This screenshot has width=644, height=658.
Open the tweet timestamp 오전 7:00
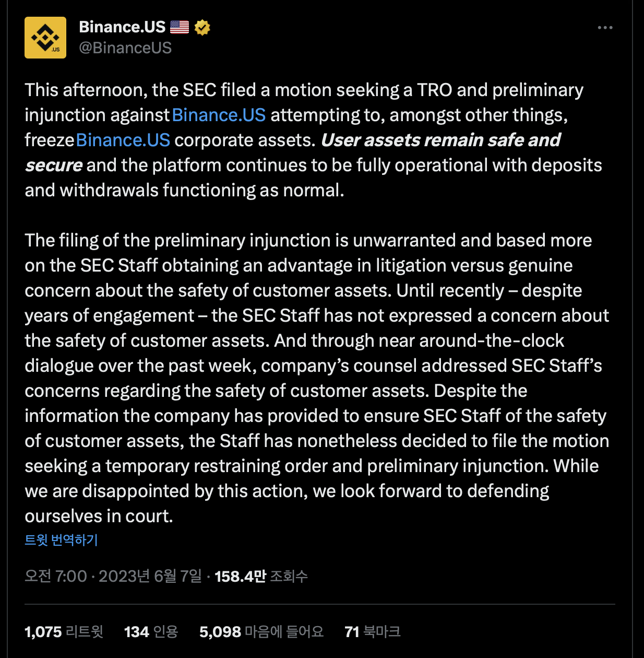coord(56,576)
